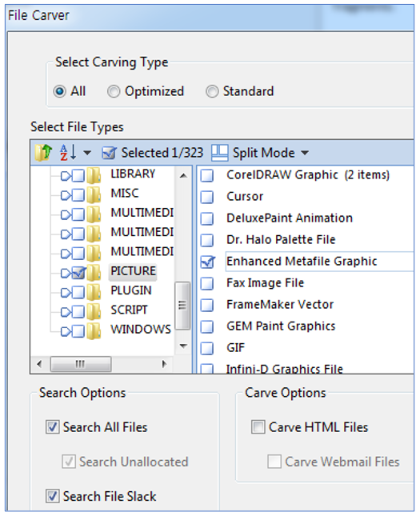Check the GIF file type box
Screen dimensions: 420x516
(207, 348)
